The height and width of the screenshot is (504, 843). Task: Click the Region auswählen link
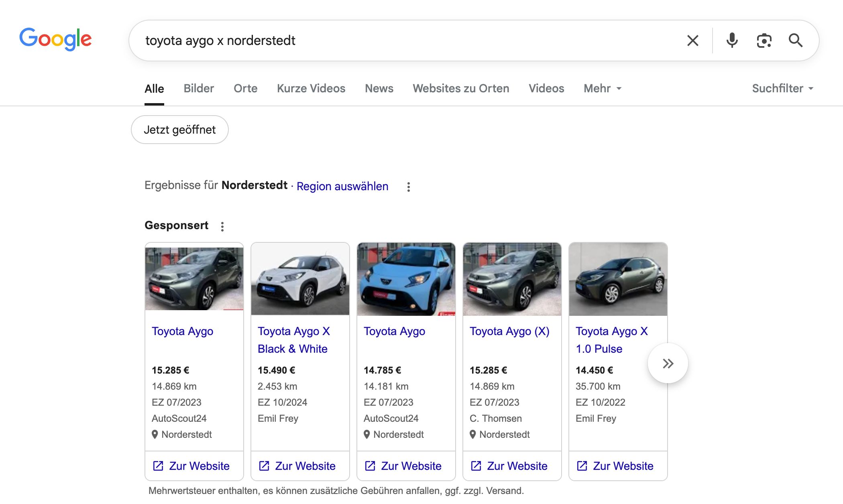(x=342, y=186)
